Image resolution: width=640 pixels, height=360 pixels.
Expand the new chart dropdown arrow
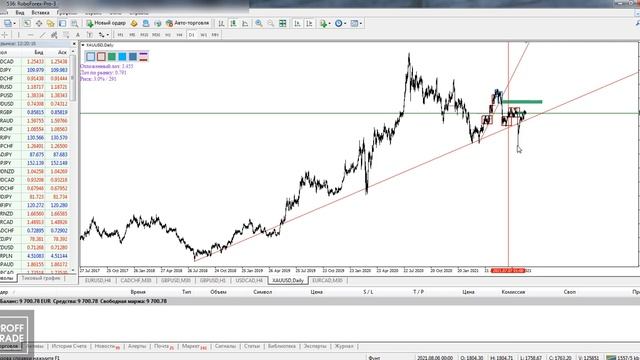pyautogui.click(x=15, y=24)
